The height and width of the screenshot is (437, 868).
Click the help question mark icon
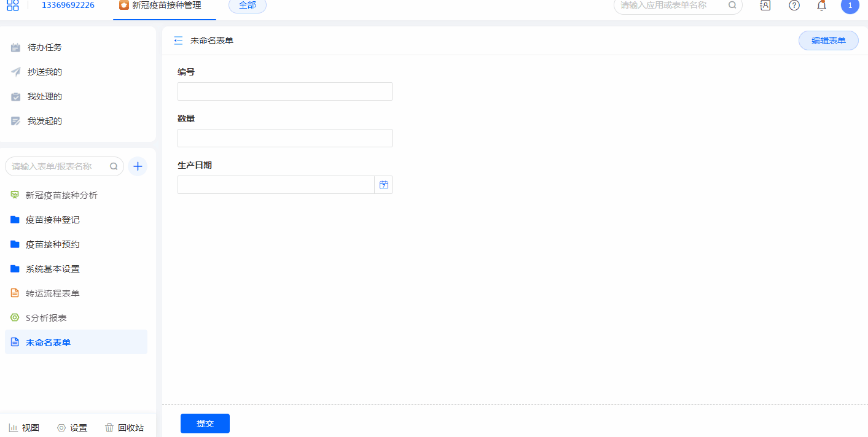(794, 6)
